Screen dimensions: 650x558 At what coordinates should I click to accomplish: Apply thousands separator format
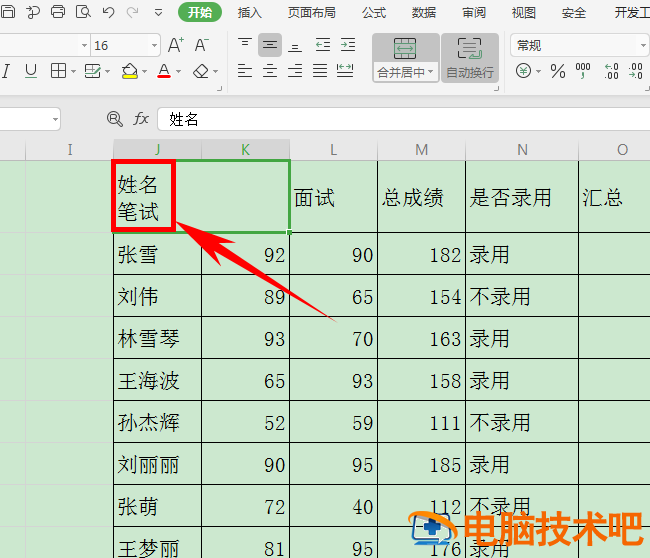click(x=583, y=71)
